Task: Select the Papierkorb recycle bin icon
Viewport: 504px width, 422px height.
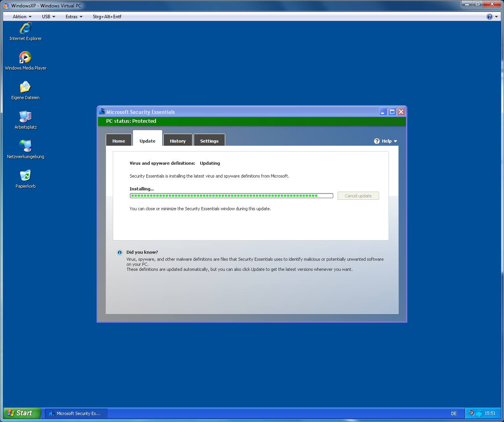Action: [x=26, y=176]
